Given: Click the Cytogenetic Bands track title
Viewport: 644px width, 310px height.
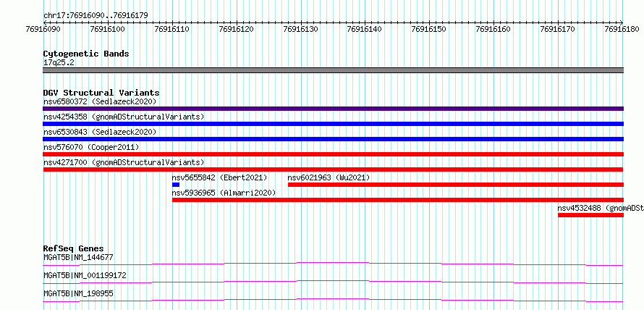Looking at the screenshot, I should pyautogui.click(x=86, y=54).
